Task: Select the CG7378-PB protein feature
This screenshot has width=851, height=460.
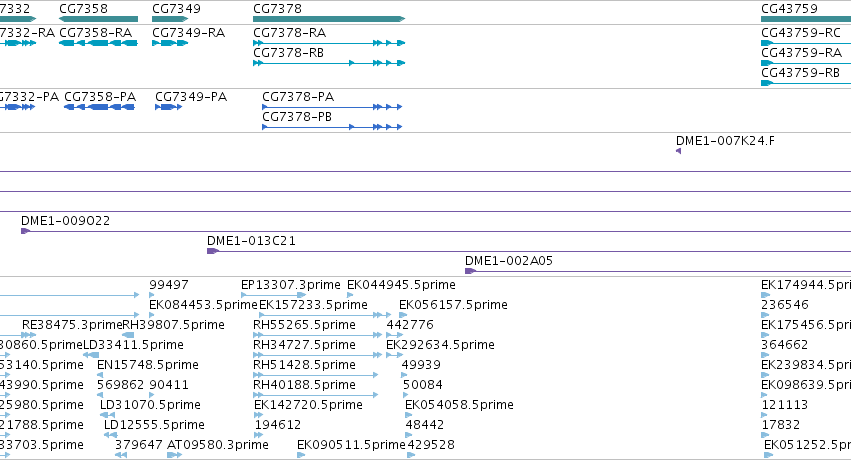Action: tap(332, 127)
